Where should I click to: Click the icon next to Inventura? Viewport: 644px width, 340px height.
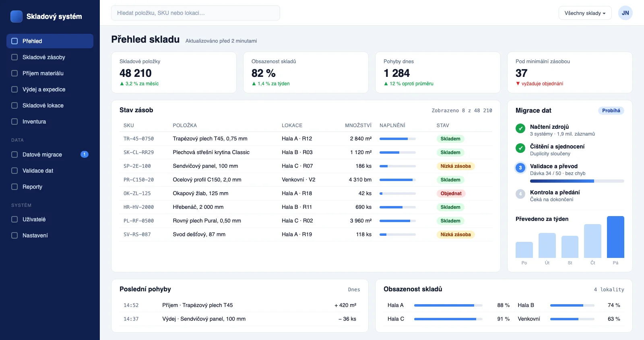[x=14, y=122]
